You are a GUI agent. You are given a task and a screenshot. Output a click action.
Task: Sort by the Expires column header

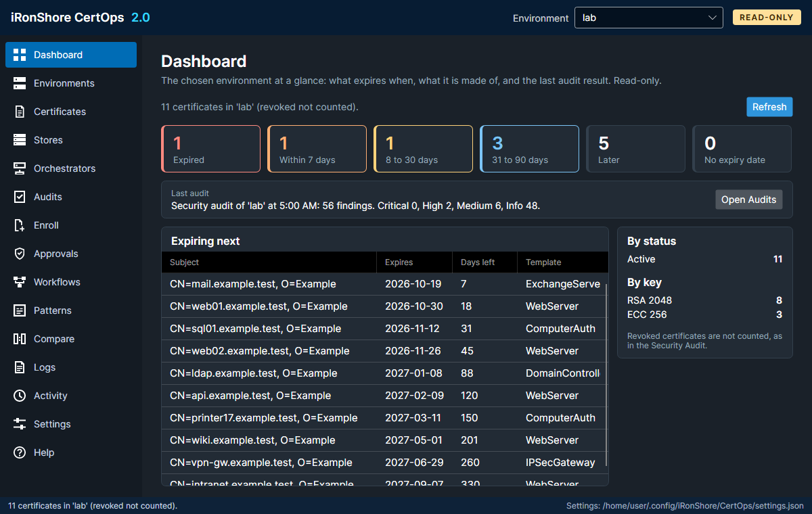point(414,262)
